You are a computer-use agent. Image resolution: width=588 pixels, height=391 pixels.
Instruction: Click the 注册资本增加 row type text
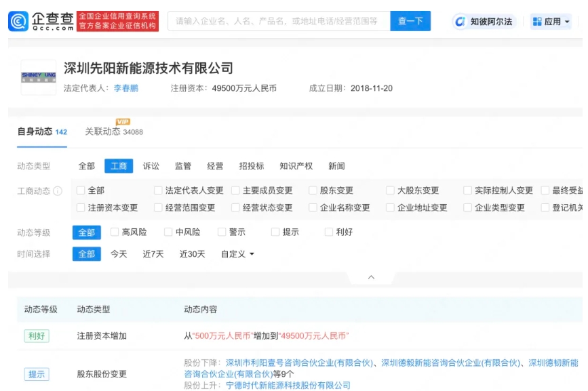click(102, 336)
